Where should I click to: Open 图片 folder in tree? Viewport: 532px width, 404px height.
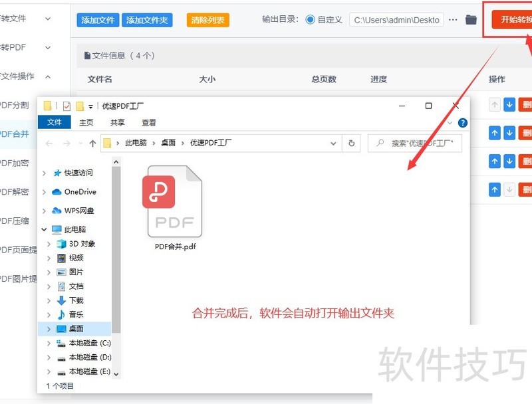(x=76, y=272)
